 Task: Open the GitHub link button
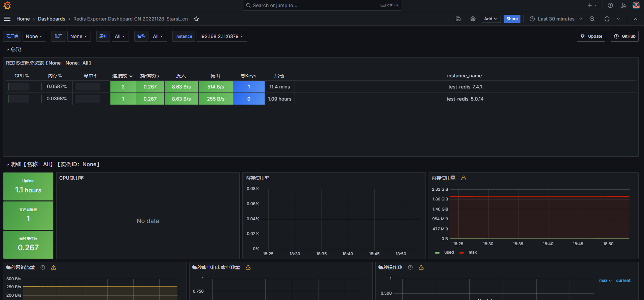pyautogui.click(x=625, y=36)
